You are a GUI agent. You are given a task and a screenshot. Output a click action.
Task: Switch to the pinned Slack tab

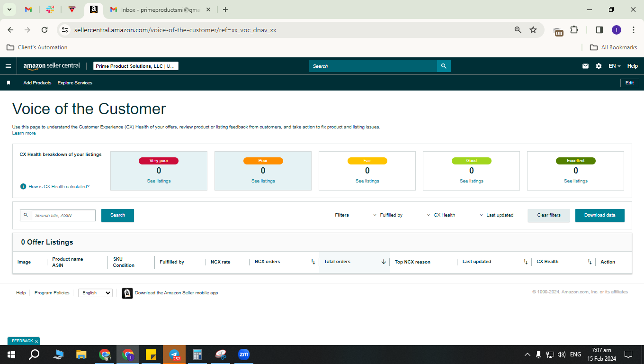click(x=50, y=9)
